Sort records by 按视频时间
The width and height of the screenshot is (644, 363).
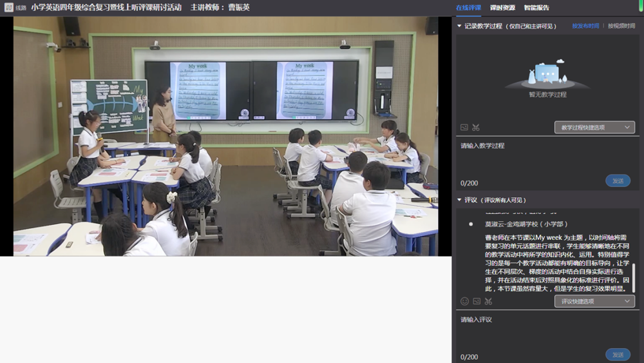(x=621, y=26)
